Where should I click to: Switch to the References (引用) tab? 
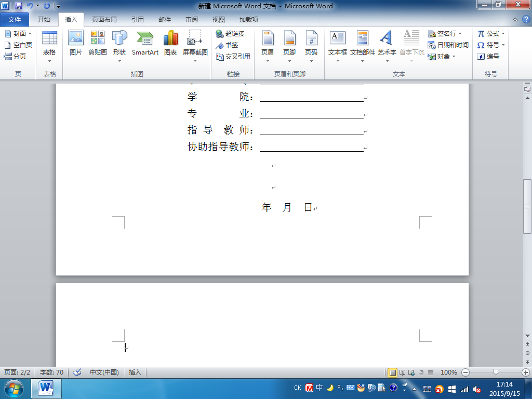click(137, 19)
